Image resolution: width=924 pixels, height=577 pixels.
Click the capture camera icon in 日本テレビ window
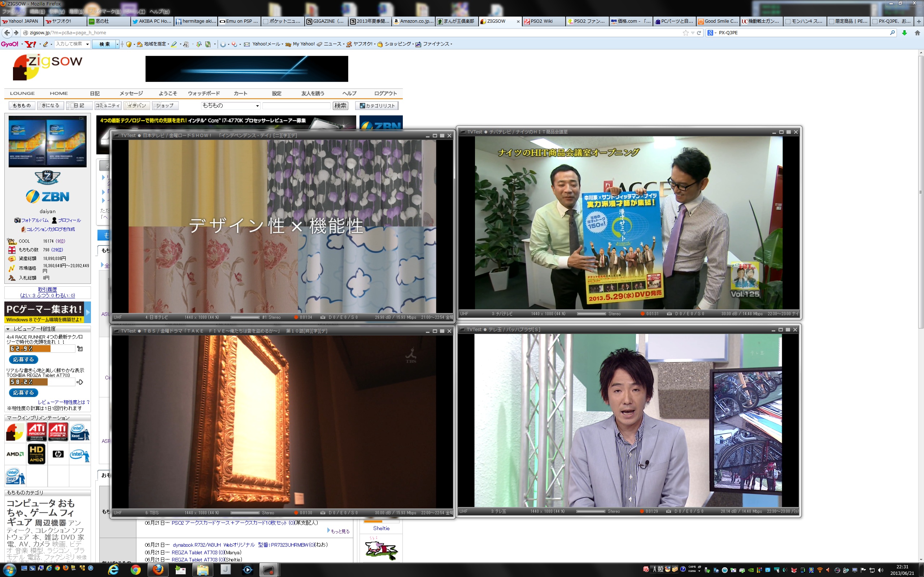(x=323, y=317)
